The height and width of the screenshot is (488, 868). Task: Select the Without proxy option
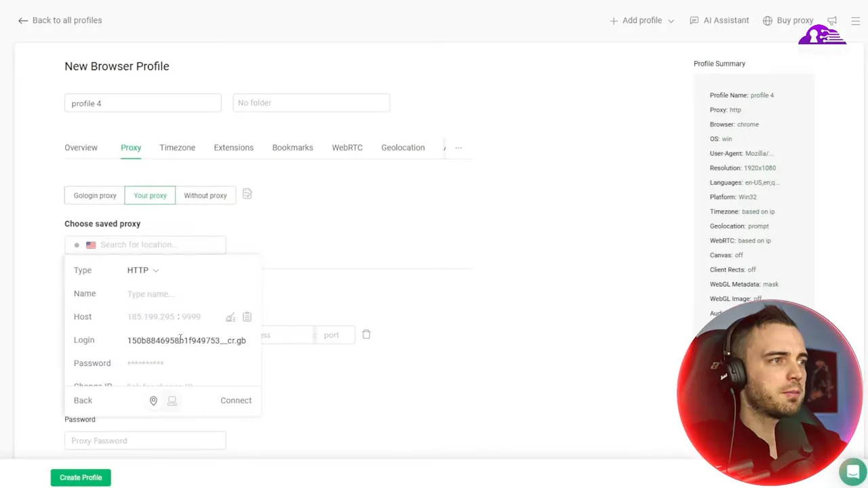click(x=205, y=195)
